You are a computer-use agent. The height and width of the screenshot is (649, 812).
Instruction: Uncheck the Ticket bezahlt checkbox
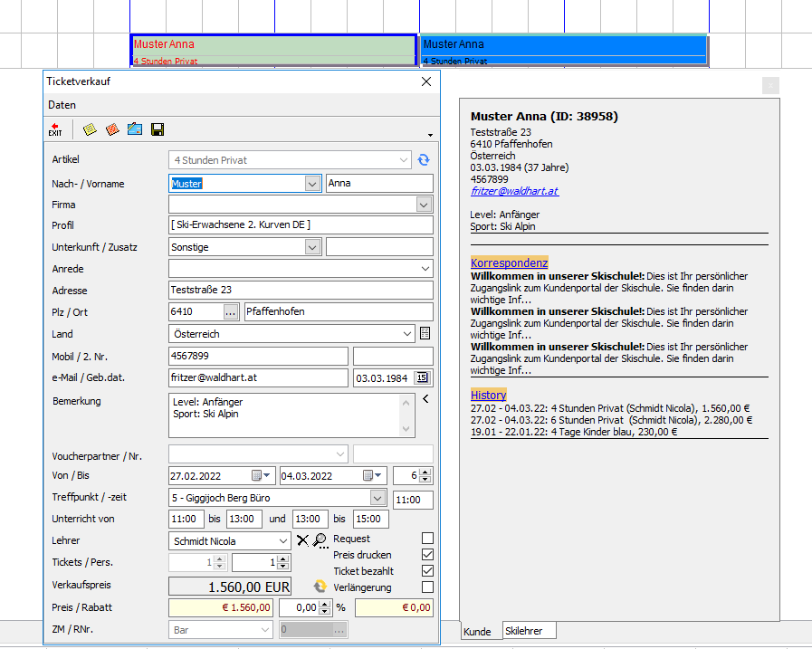428,571
